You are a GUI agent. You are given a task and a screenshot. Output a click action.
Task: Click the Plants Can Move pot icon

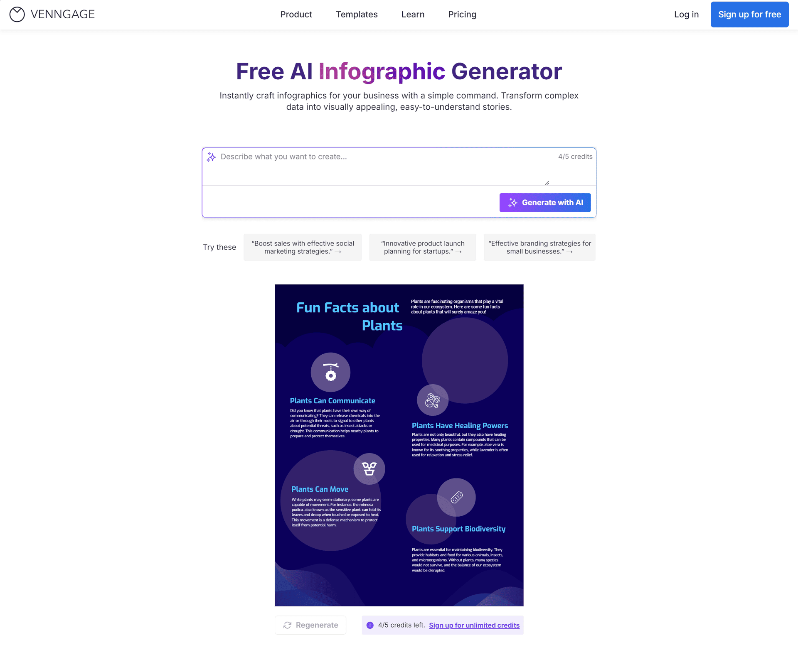point(369,467)
